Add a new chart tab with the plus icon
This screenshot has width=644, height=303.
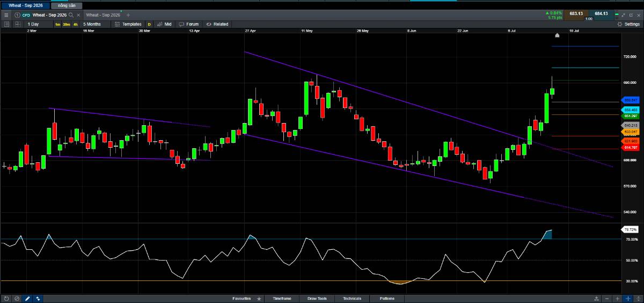128,15
